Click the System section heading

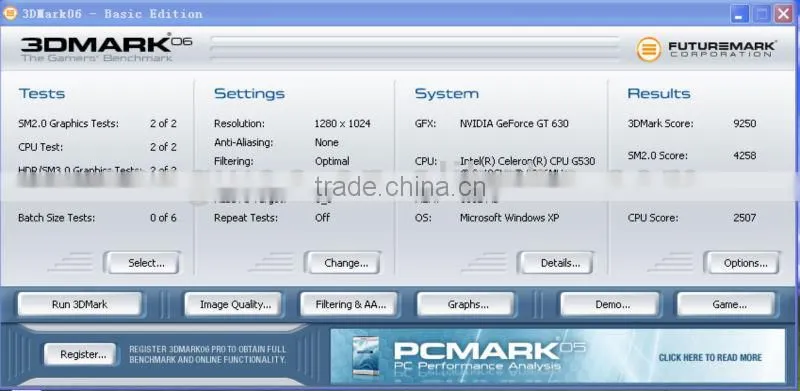coord(447,93)
